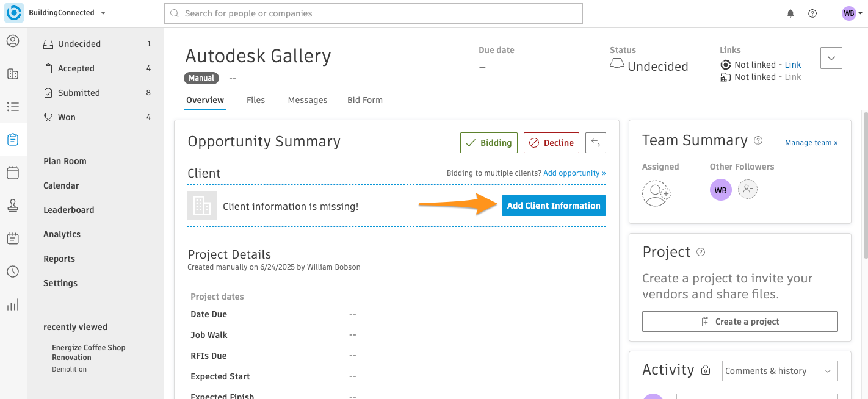Click the Team Summary help icon

pyautogui.click(x=758, y=140)
